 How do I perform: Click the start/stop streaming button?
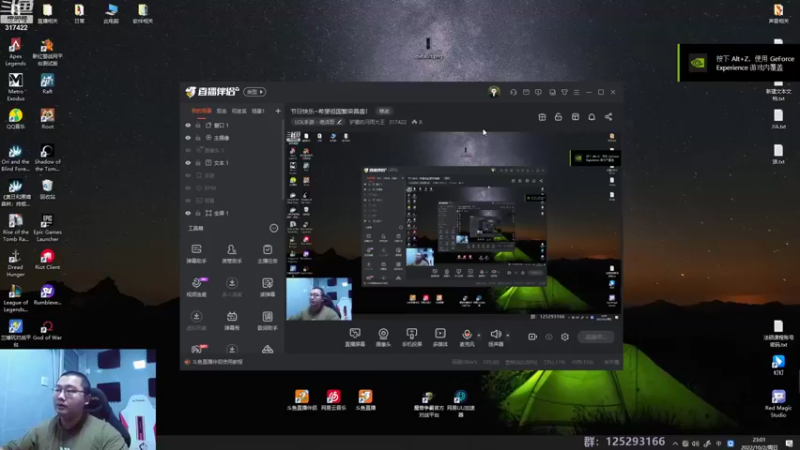coord(596,337)
